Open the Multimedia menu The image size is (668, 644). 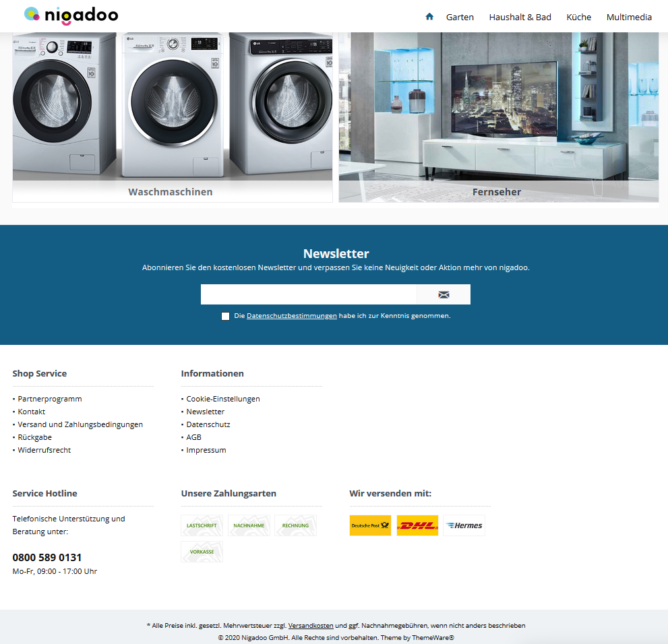629,17
